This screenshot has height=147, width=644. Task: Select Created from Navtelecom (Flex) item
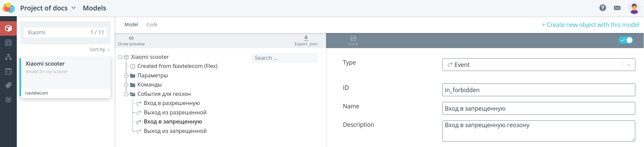tap(177, 66)
